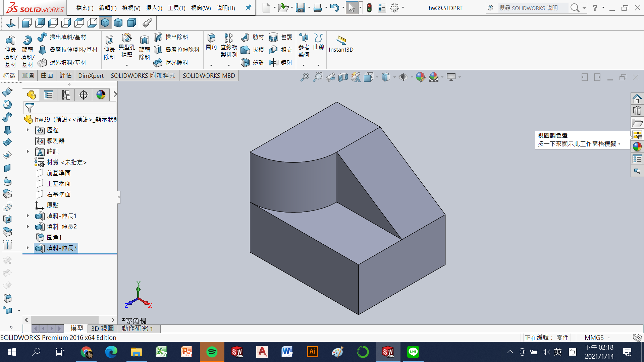
Task: Open the Hole Wizard (異型孔精靈) tool
Action: (127, 38)
